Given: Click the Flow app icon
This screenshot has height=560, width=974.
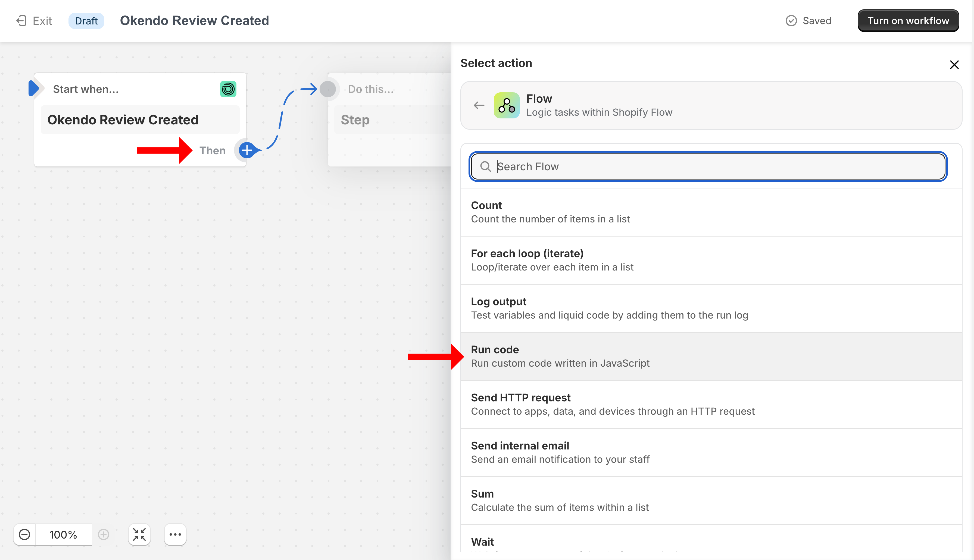Looking at the screenshot, I should pos(507,105).
